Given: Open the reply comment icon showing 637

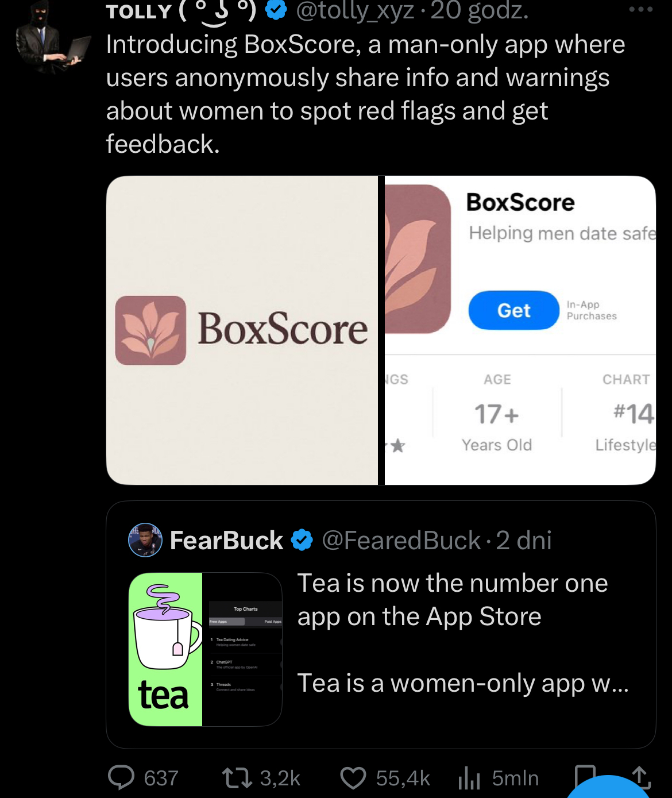Looking at the screenshot, I should [121, 778].
